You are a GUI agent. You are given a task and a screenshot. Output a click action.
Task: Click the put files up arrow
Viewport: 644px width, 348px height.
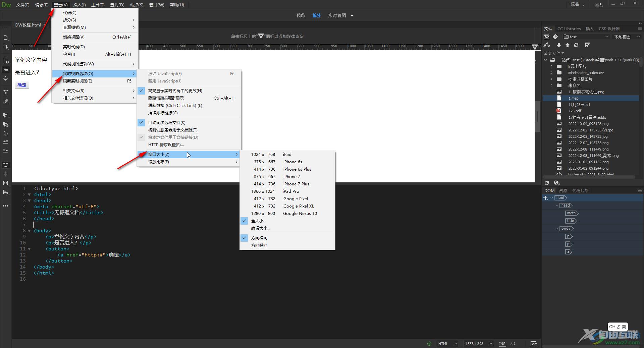pos(568,45)
